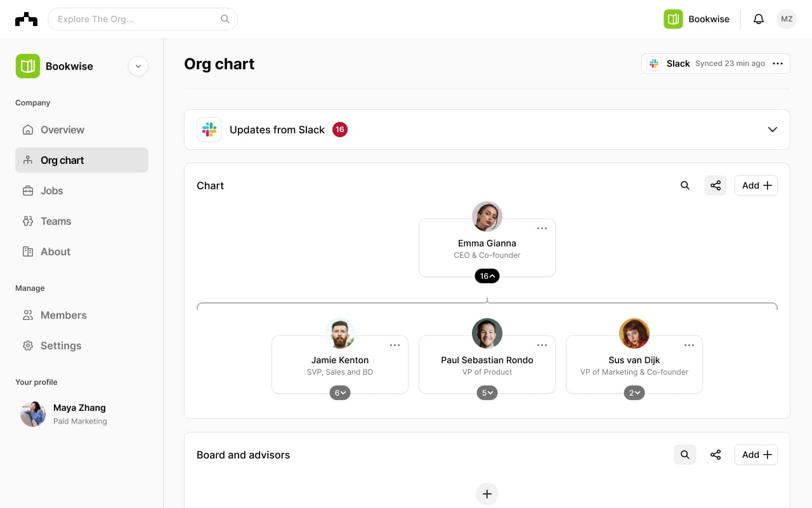812x508 pixels.
Task: Click the notification bell icon
Action: 758,19
